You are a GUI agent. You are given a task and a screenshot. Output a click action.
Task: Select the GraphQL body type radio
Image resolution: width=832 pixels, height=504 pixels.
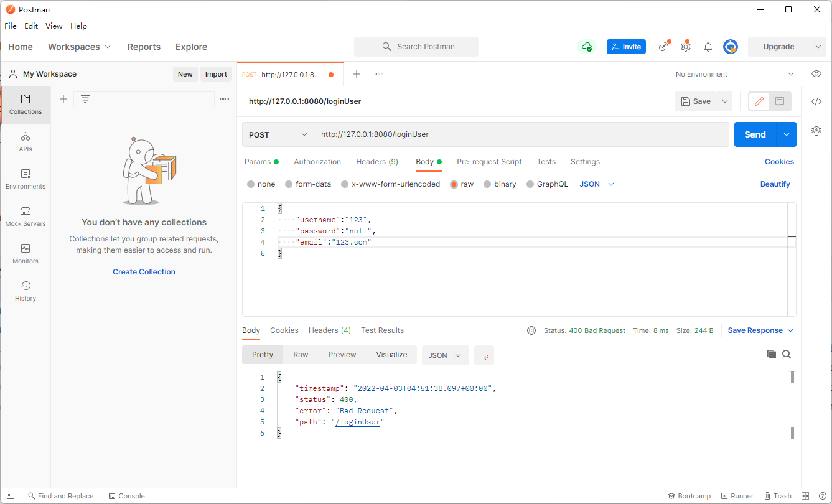(x=530, y=184)
